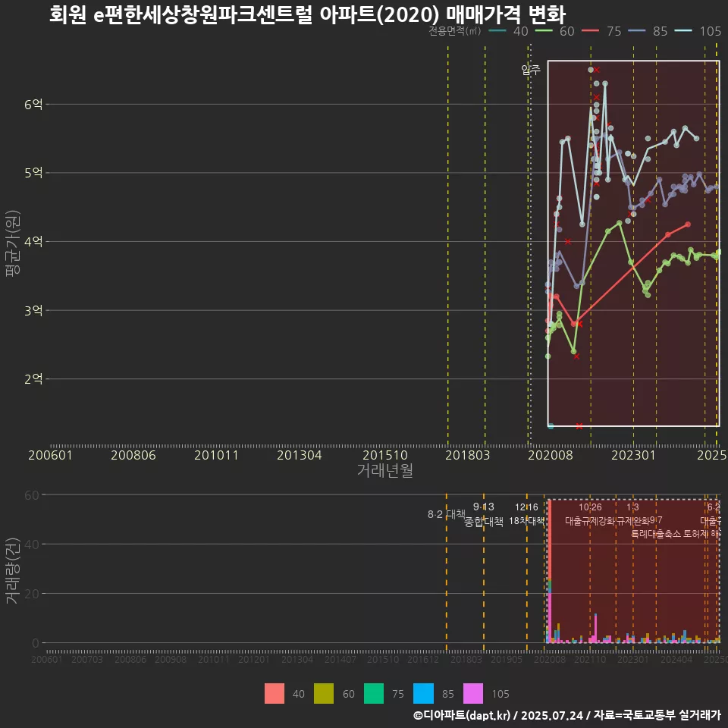Click the chart title about 회원 e편한세상창원파크센트럴

pos(307,14)
